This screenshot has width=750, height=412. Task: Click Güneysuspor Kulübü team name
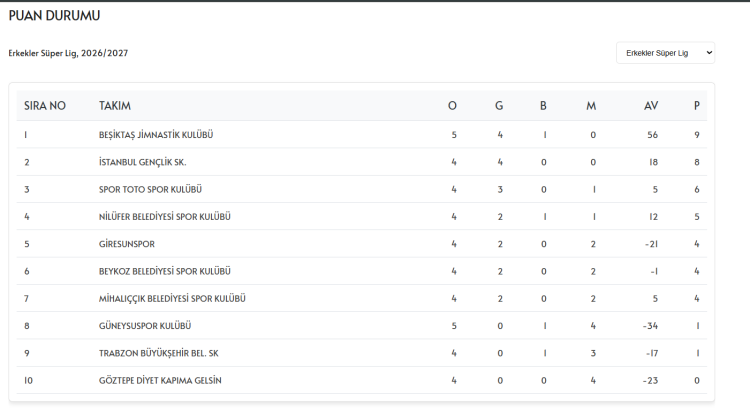pyautogui.click(x=145, y=326)
